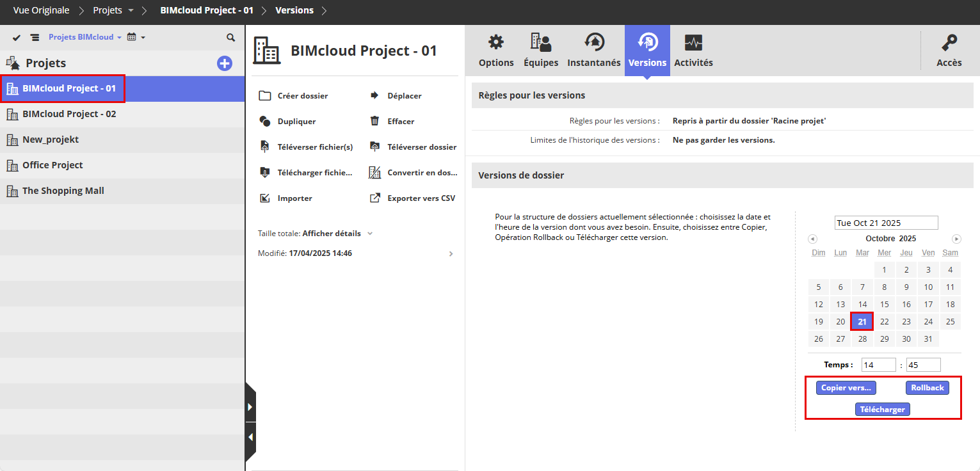The image size is (980, 471).
Task: Toggle the list view icon in sidebar toolbar
Action: click(x=35, y=38)
